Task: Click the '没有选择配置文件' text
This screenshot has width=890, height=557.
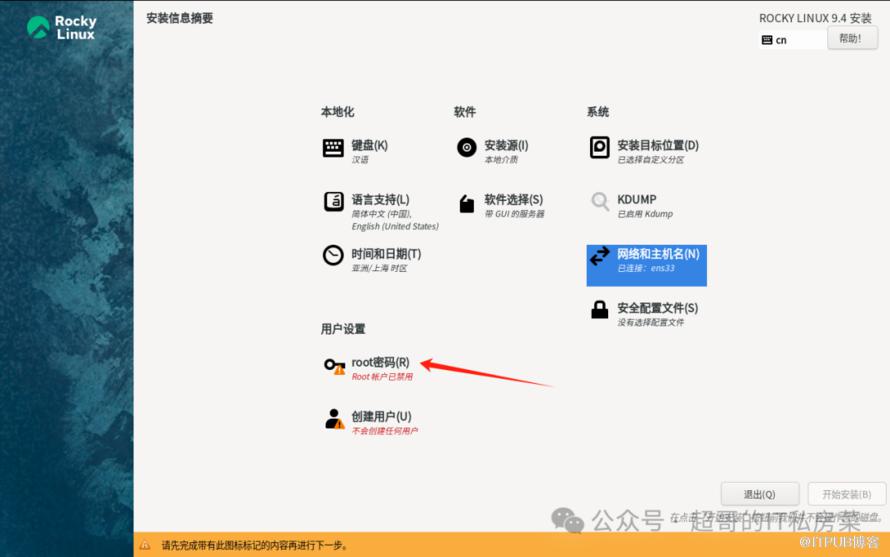Action: click(x=650, y=323)
